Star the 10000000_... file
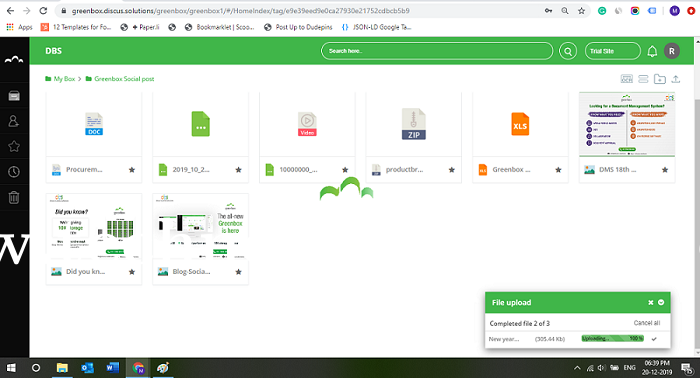The width and height of the screenshot is (700, 378). tap(345, 170)
